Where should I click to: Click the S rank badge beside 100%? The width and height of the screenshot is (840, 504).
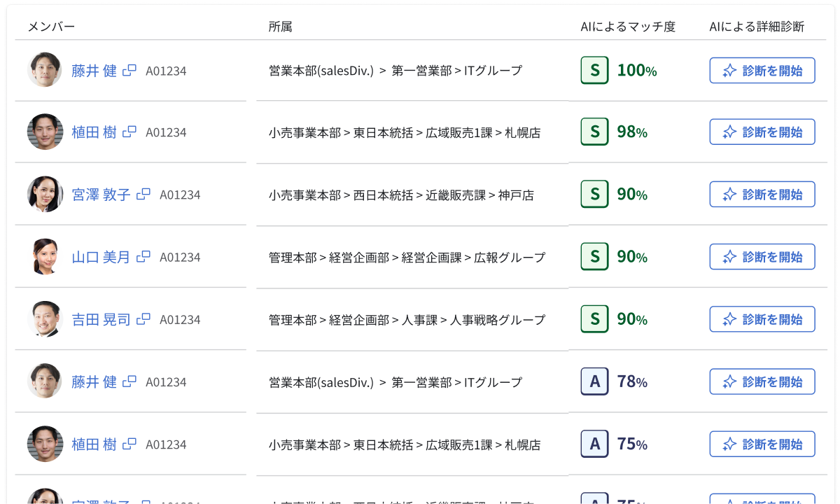(x=594, y=70)
